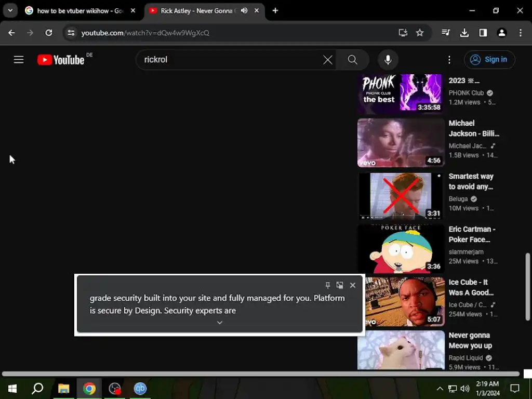Bookmark this page with the star icon
This screenshot has width=532, height=399.
point(420,33)
